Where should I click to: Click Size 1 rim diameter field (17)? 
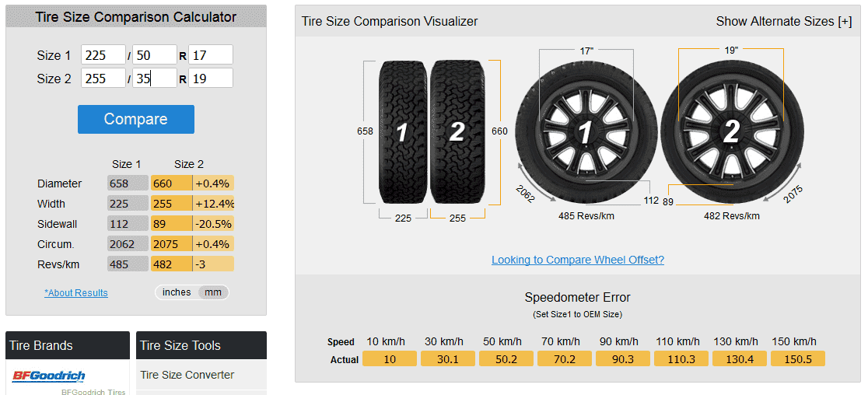coord(210,55)
